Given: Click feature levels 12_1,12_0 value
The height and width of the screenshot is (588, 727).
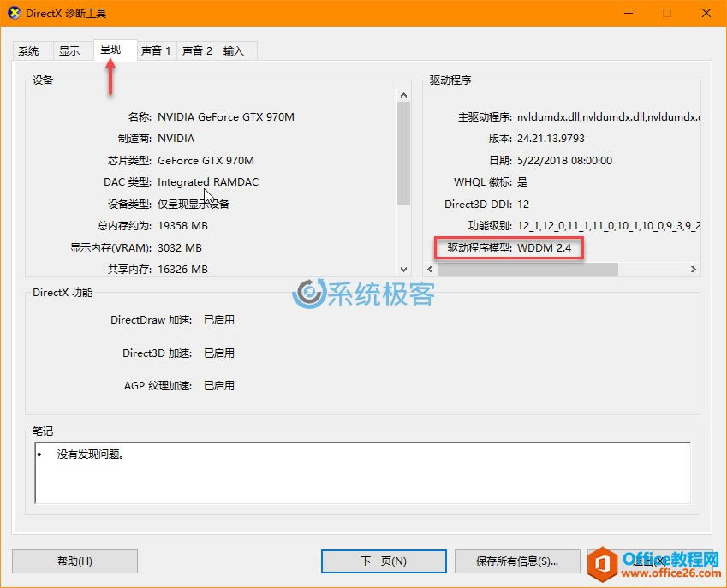Looking at the screenshot, I should [608, 226].
